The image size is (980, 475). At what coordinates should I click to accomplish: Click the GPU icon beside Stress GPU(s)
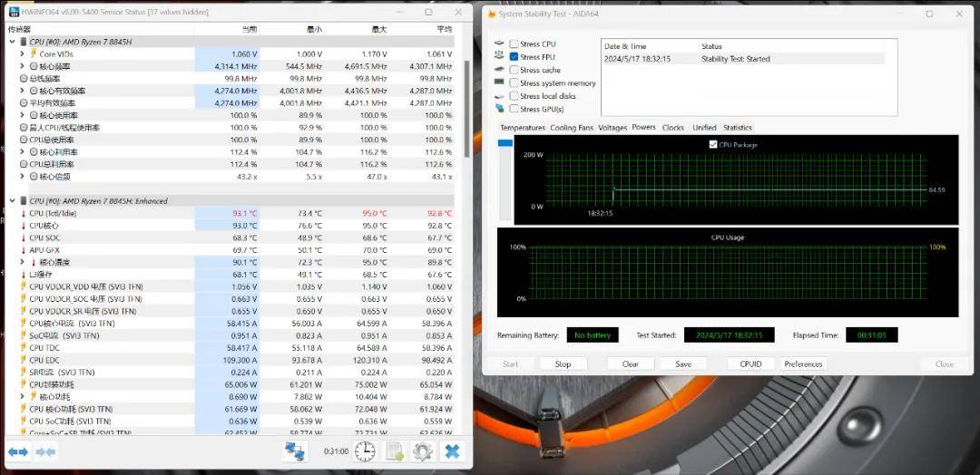click(499, 109)
